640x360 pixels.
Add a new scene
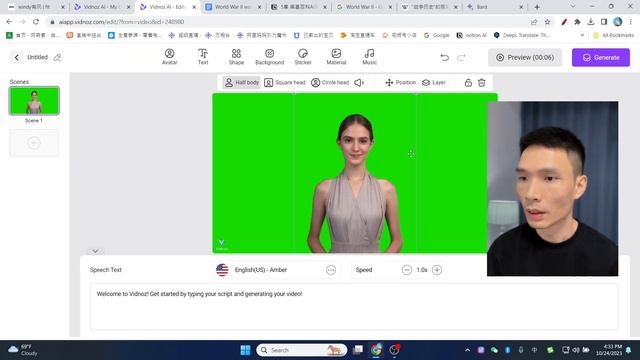[34, 143]
